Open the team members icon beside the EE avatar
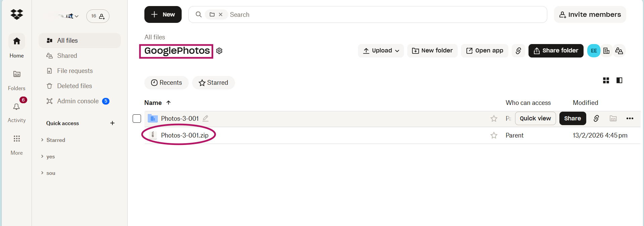The image size is (644, 226). tap(619, 50)
